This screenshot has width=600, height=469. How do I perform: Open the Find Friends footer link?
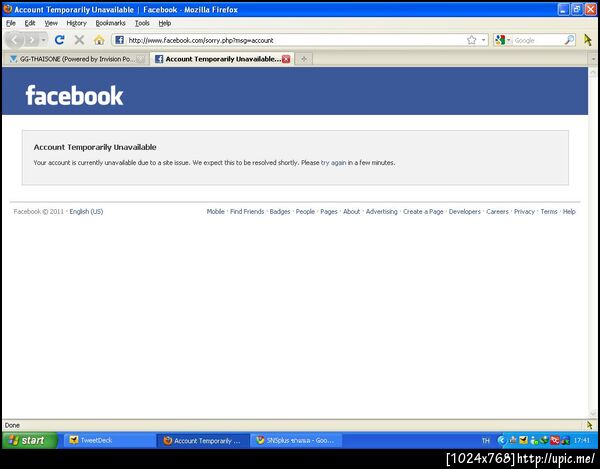(x=247, y=212)
